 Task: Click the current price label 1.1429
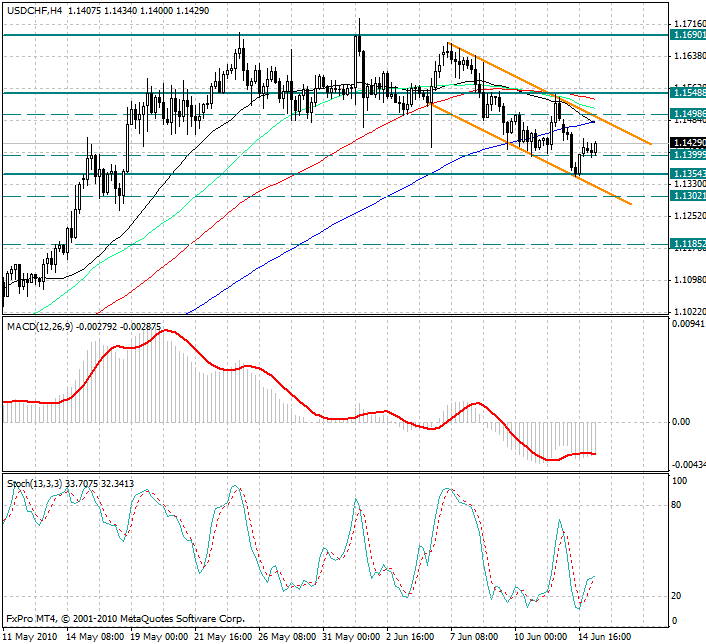click(688, 143)
